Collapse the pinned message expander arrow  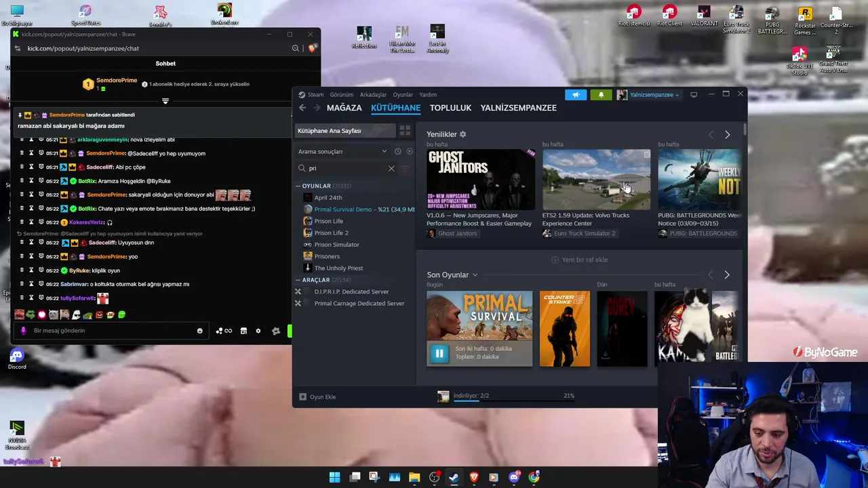click(x=165, y=101)
